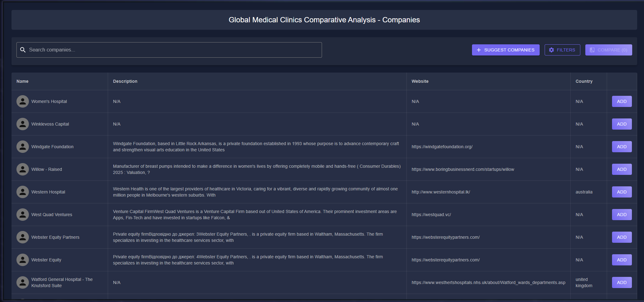The height and width of the screenshot is (302, 644).
Task: Click the Winklevoss Capital avatar icon
Action: (x=23, y=124)
